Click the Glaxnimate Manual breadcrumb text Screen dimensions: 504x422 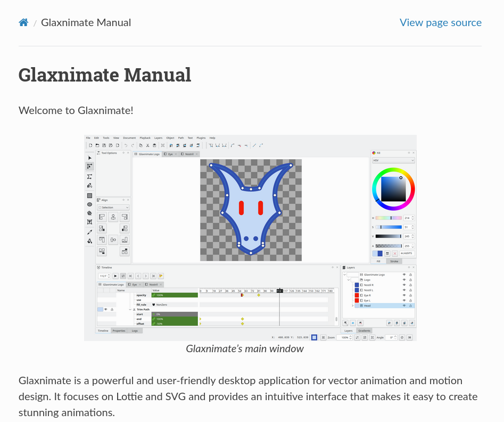coord(86,22)
